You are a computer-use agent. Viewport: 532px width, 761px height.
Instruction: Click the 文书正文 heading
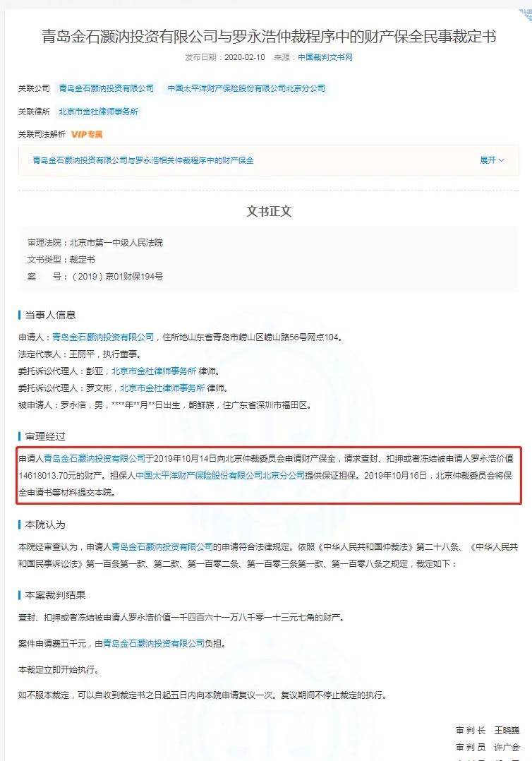coord(269,212)
